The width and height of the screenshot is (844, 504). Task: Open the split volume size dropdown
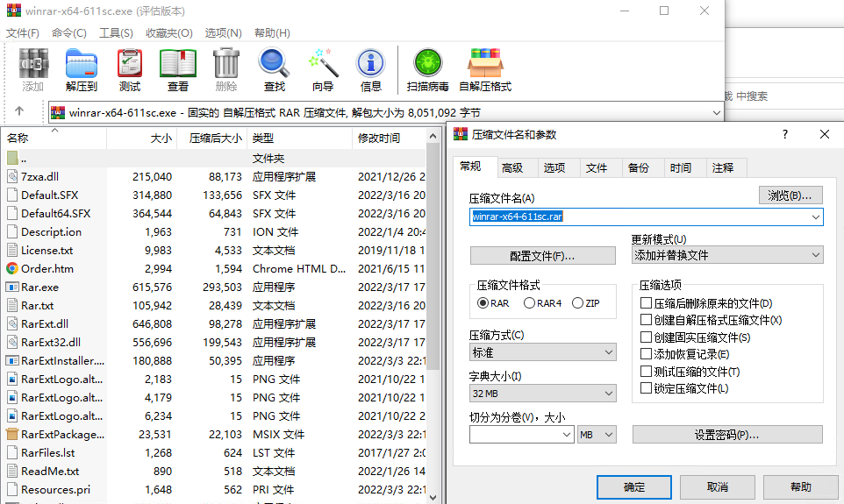point(566,434)
